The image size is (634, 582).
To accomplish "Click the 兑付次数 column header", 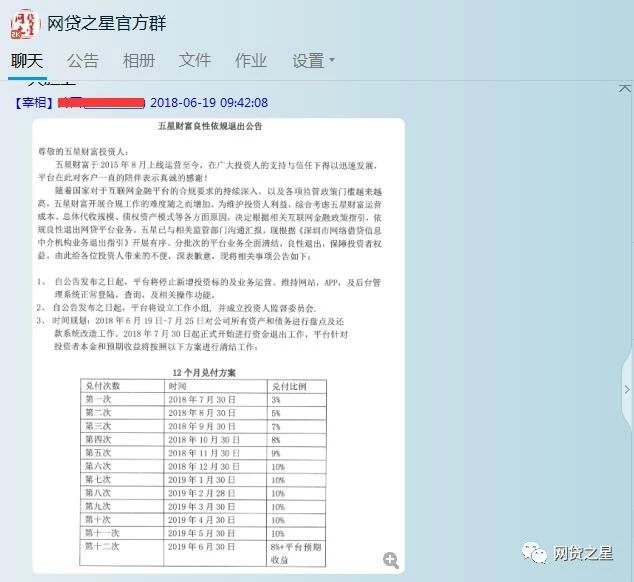I will click(103, 386).
